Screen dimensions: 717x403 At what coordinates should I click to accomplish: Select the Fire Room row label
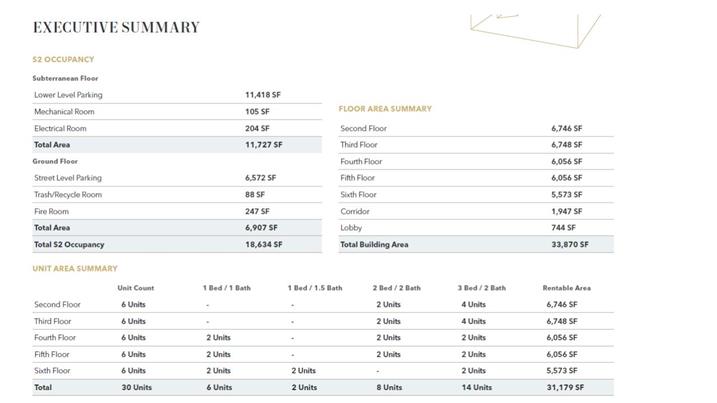click(51, 211)
